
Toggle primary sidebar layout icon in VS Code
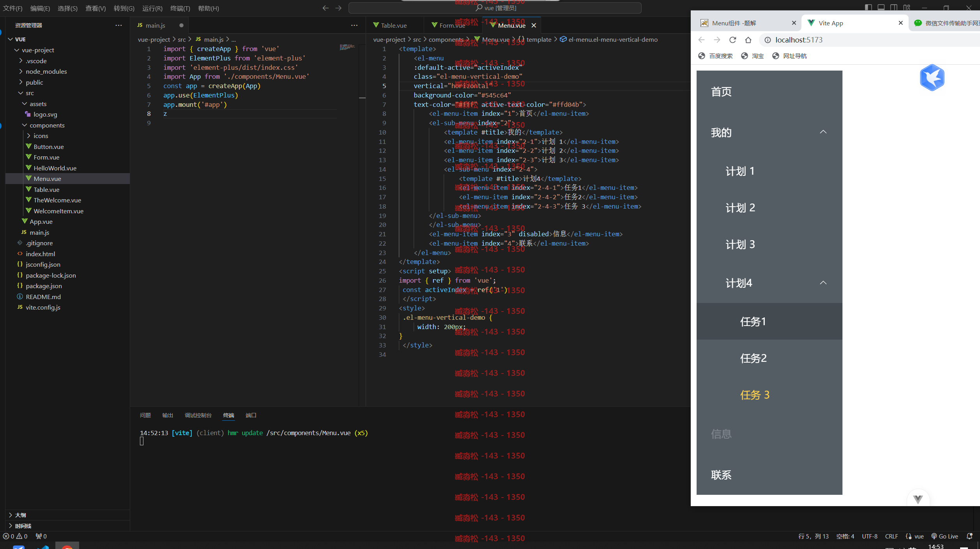(x=868, y=7)
